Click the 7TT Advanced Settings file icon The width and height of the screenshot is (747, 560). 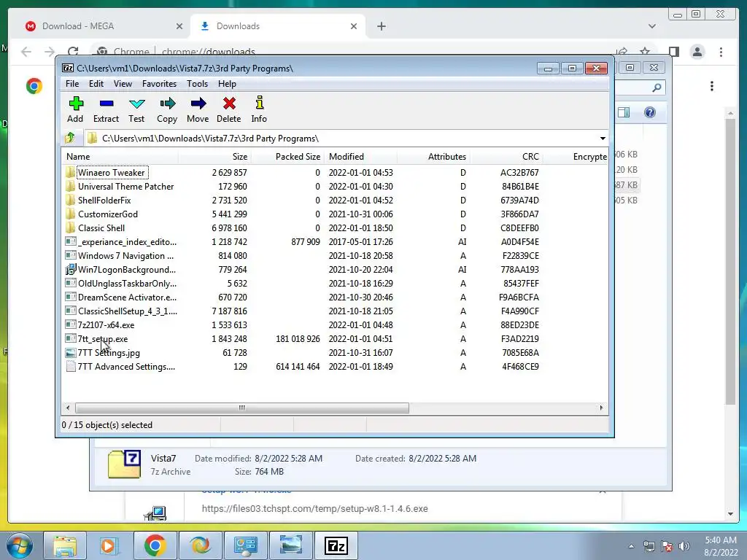coord(71,367)
